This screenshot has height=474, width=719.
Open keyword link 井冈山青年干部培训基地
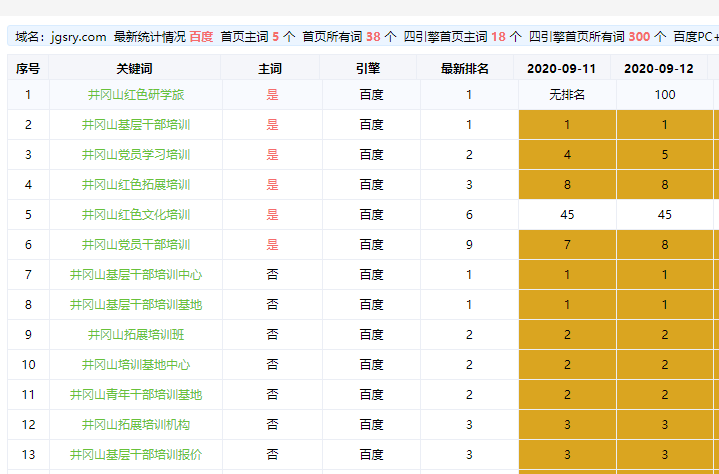(136, 395)
